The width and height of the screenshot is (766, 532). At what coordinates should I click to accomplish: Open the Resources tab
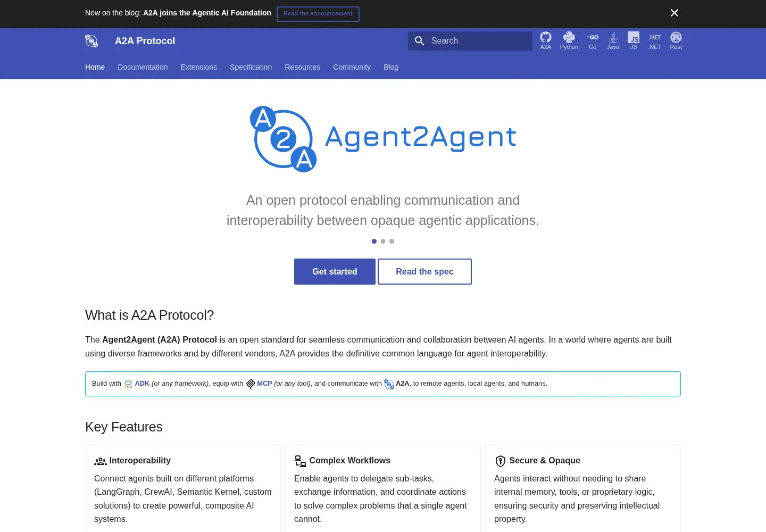coord(302,67)
